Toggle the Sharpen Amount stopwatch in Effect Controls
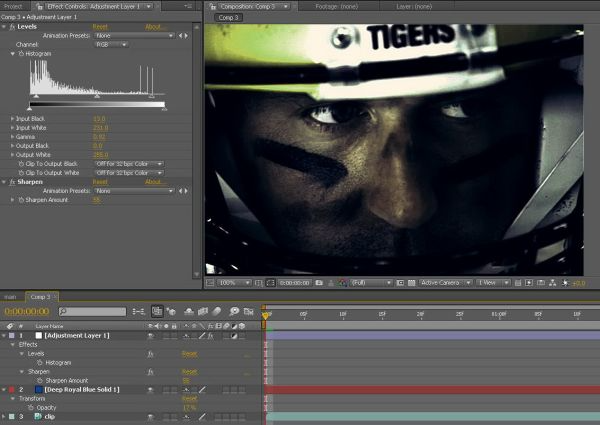600x425 pixels. point(21,200)
